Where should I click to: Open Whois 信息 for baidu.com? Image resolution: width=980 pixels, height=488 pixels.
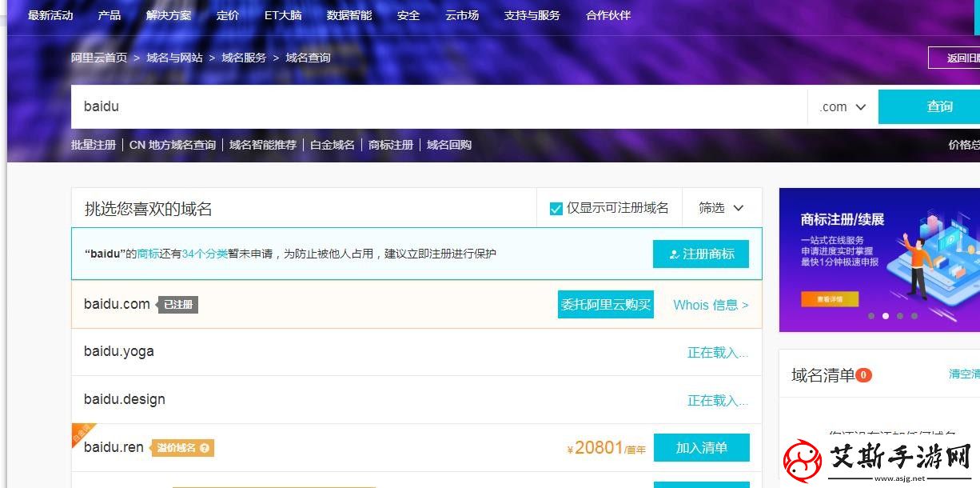click(711, 305)
